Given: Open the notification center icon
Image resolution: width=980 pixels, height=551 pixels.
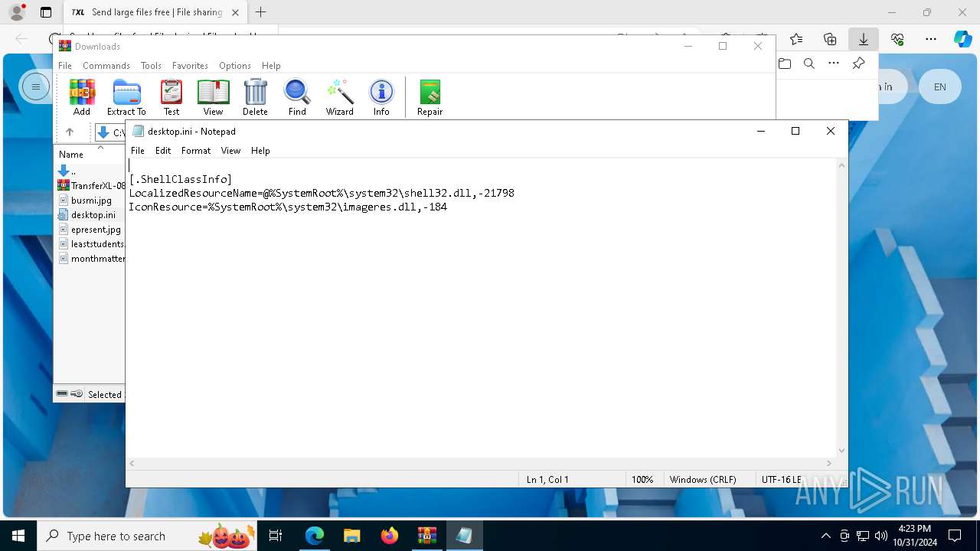Looking at the screenshot, I should coord(955,536).
